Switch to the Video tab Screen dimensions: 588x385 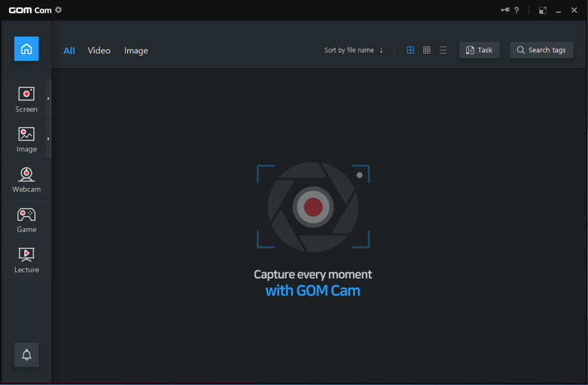99,51
